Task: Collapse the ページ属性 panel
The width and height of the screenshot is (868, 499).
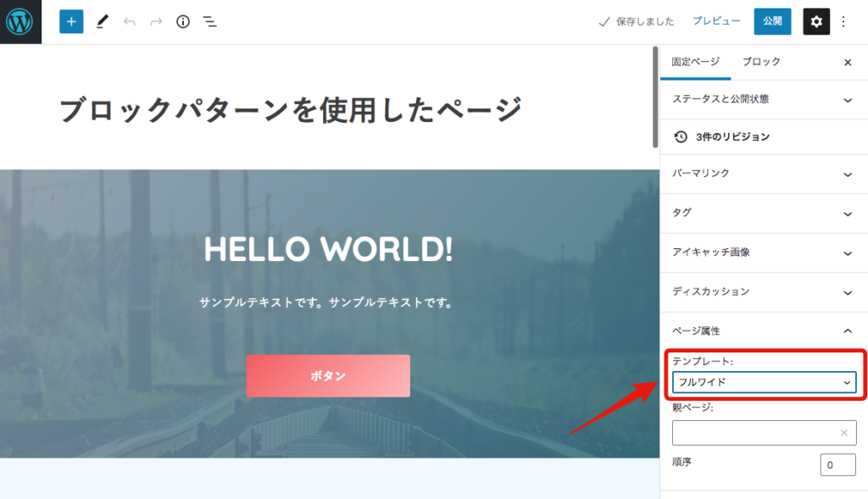Action: 764,330
